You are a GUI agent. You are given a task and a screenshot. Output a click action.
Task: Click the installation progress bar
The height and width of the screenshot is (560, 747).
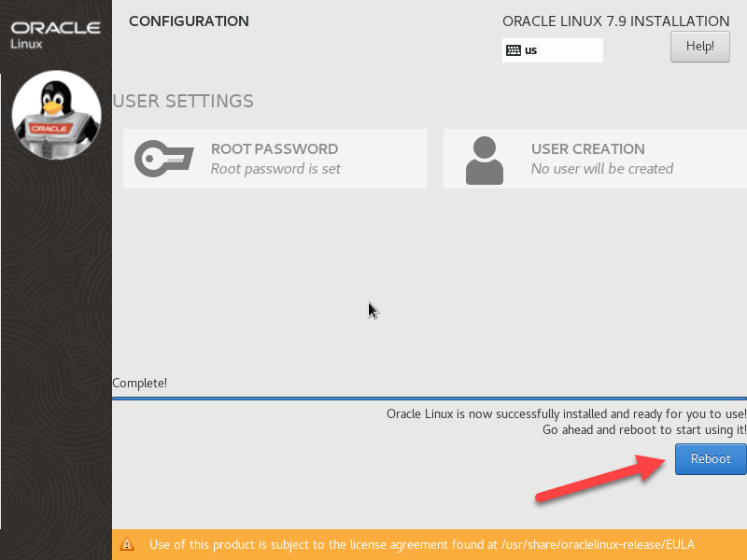pos(429,398)
